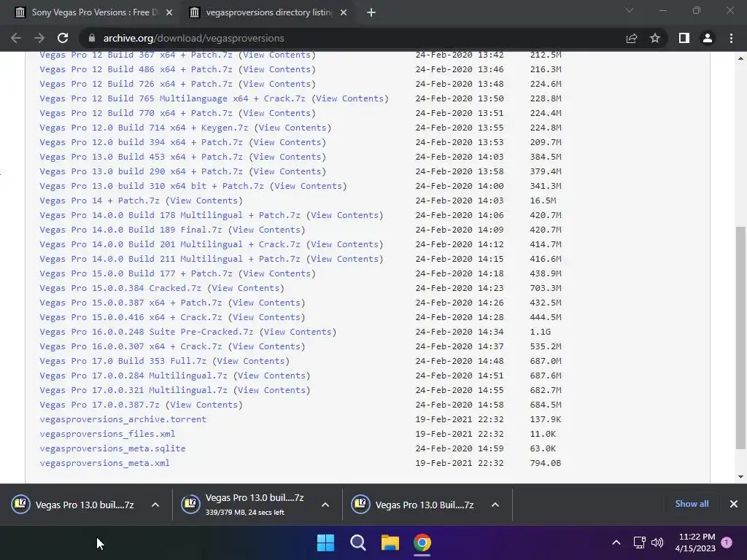The height and width of the screenshot is (560, 747).
Task: Close the Sony Vegas Pro Versions tab
Action: pyautogui.click(x=169, y=12)
